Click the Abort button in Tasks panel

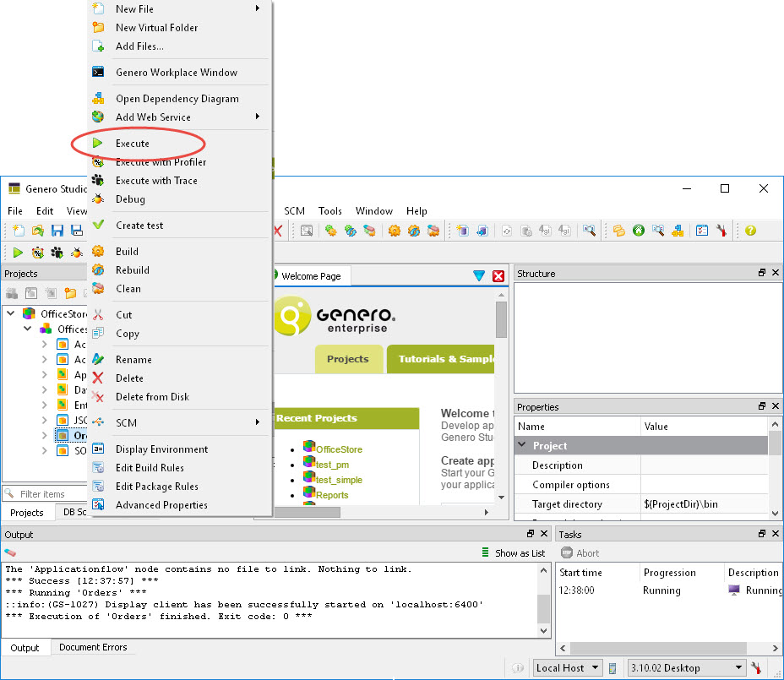click(581, 552)
